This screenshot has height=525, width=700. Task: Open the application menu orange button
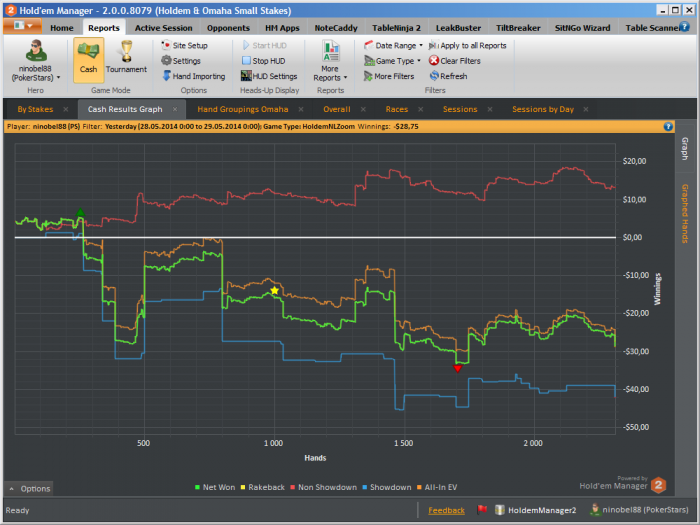tap(22, 26)
